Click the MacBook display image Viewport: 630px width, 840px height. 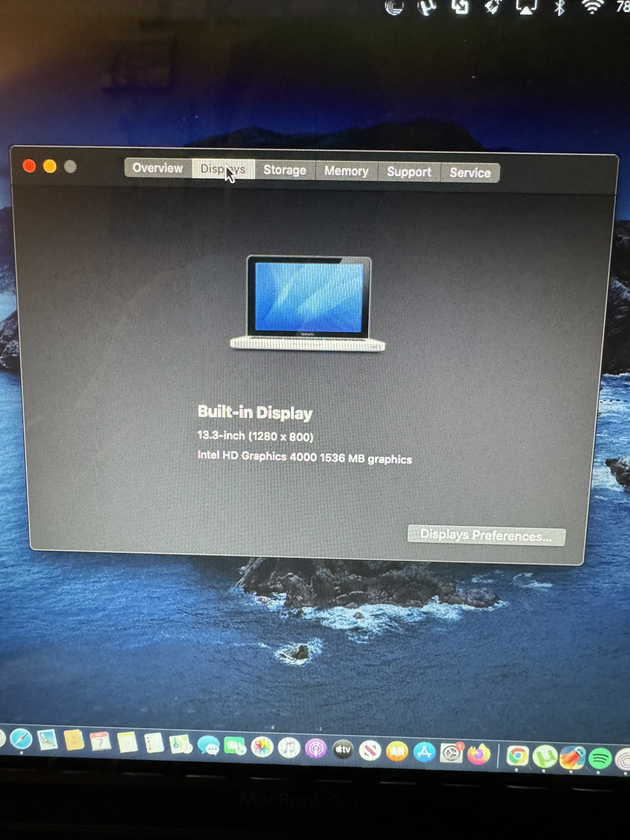[308, 303]
